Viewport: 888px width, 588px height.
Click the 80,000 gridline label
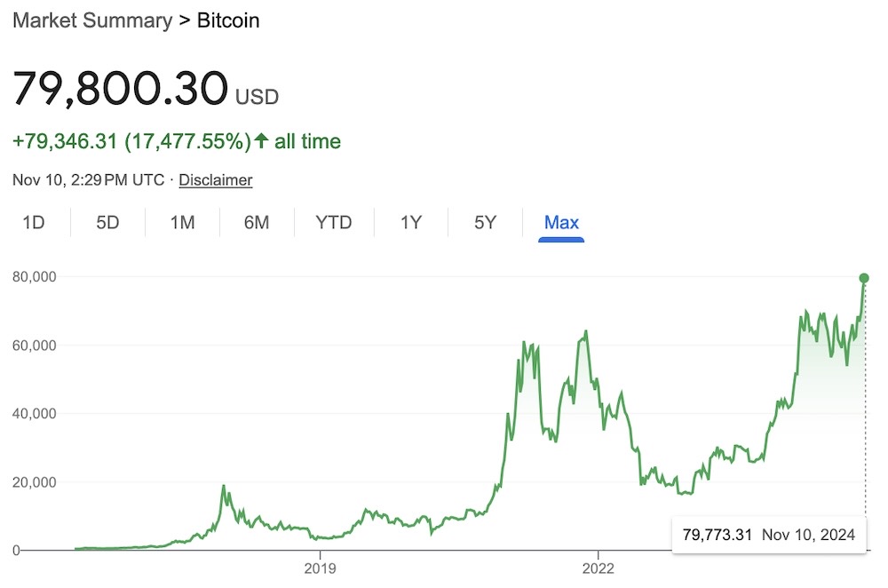point(34,276)
